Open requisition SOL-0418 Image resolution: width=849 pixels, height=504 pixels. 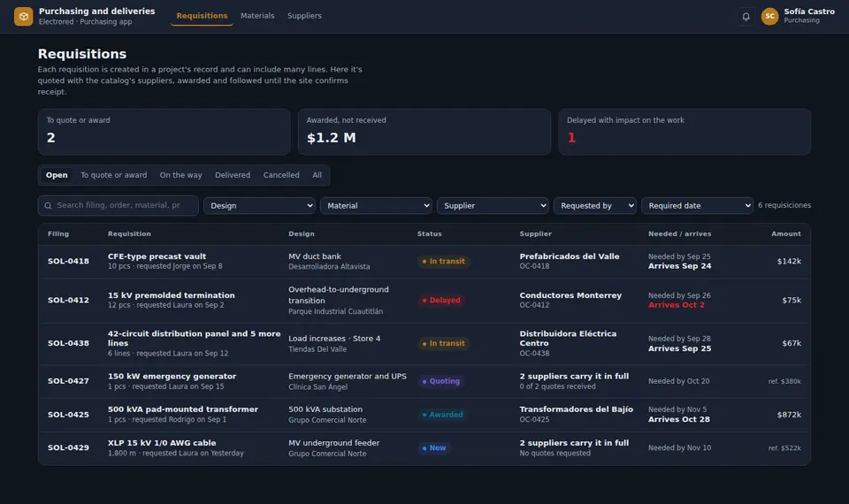[x=424, y=262]
